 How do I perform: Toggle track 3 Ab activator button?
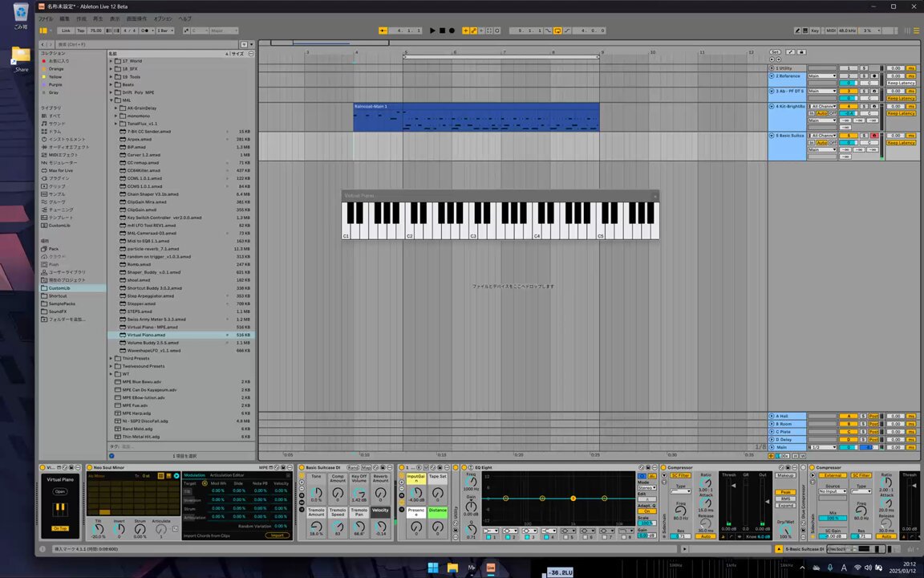849,92
